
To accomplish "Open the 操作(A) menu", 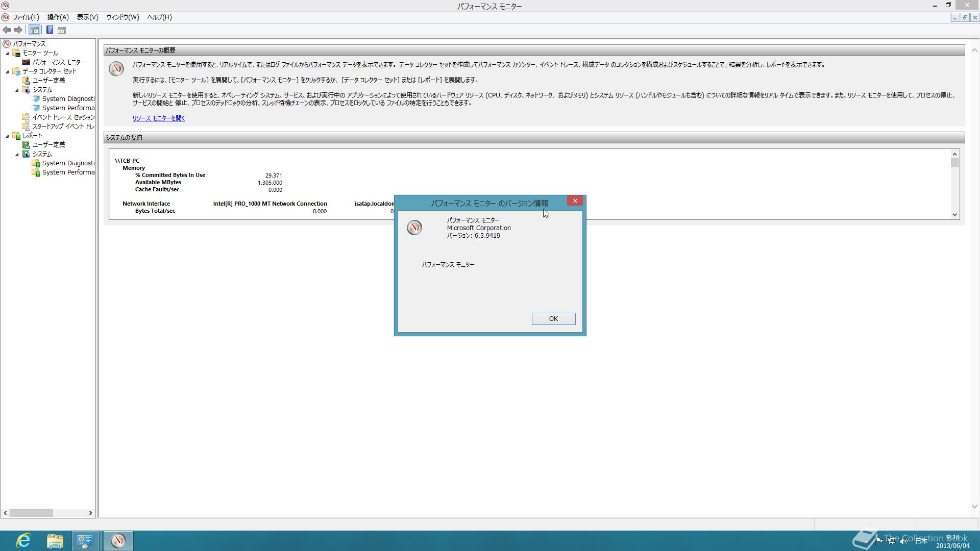I will 58,17.
